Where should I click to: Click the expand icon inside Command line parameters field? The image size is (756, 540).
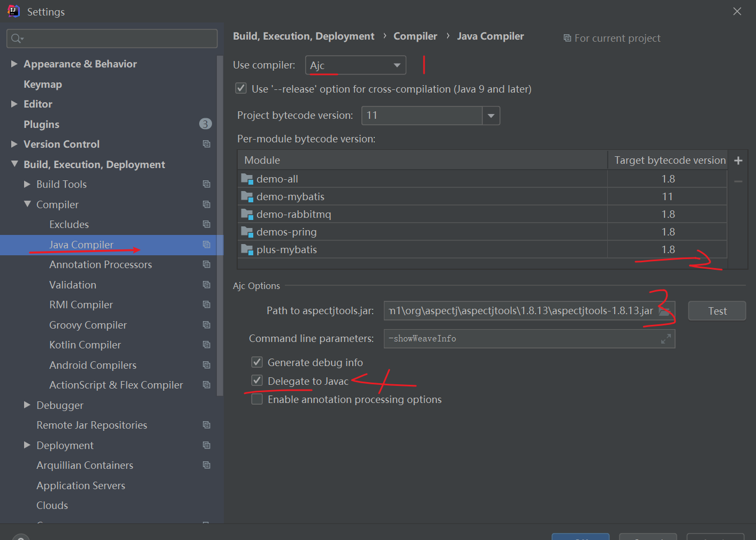(666, 338)
